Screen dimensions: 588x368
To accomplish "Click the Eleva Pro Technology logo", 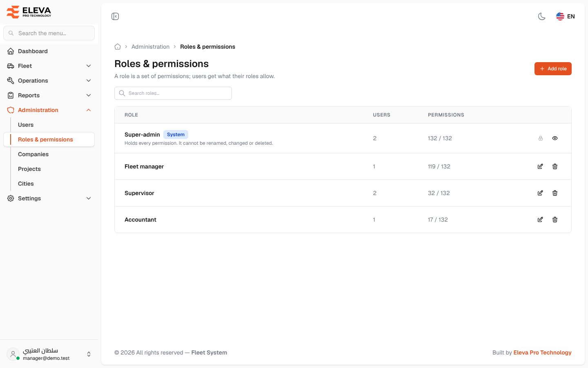I will click(x=29, y=12).
